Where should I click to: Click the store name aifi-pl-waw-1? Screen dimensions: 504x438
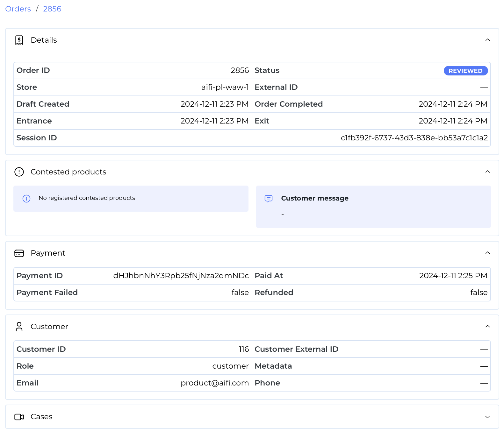(x=225, y=87)
